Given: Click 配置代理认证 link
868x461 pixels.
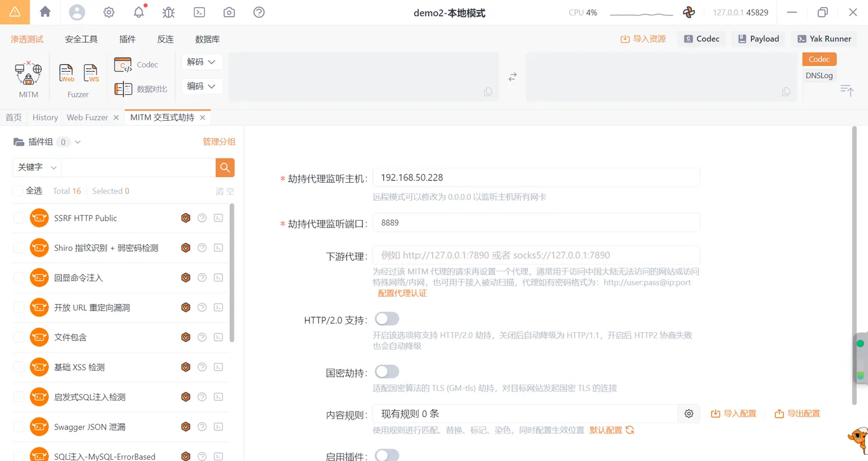Looking at the screenshot, I should point(402,293).
